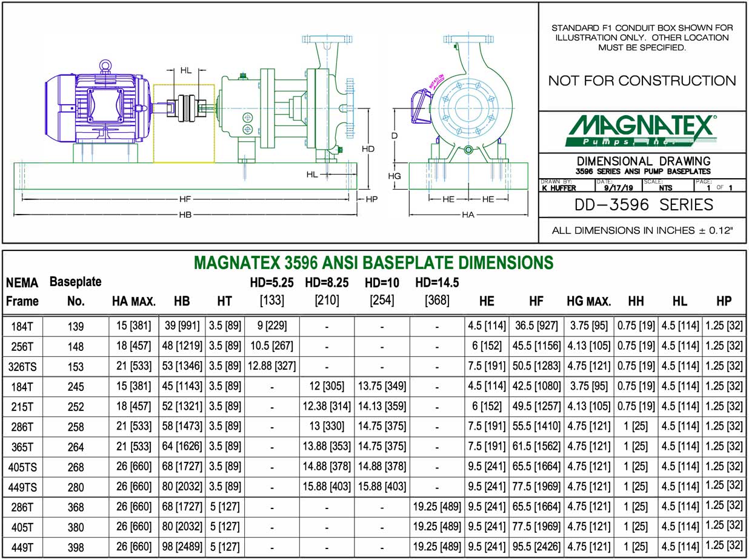Select the "DIMENSIONAL DRAWING" title text

tap(644, 161)
